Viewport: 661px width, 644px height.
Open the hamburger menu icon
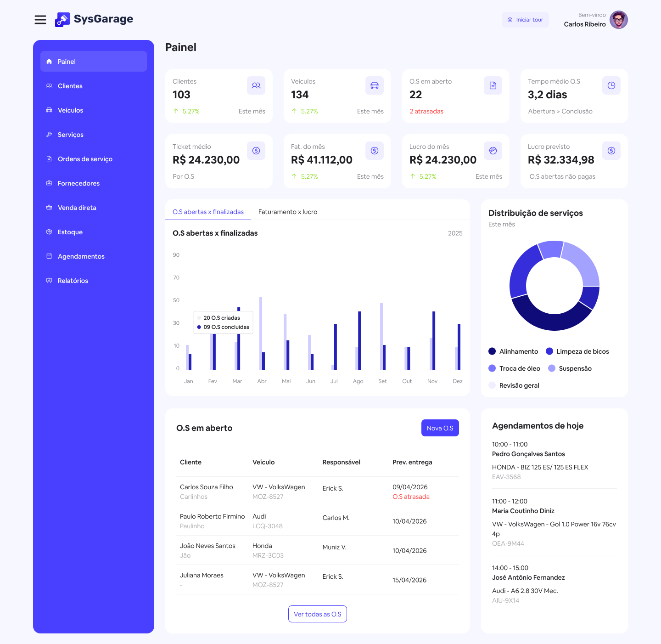(x=40, y=19)
